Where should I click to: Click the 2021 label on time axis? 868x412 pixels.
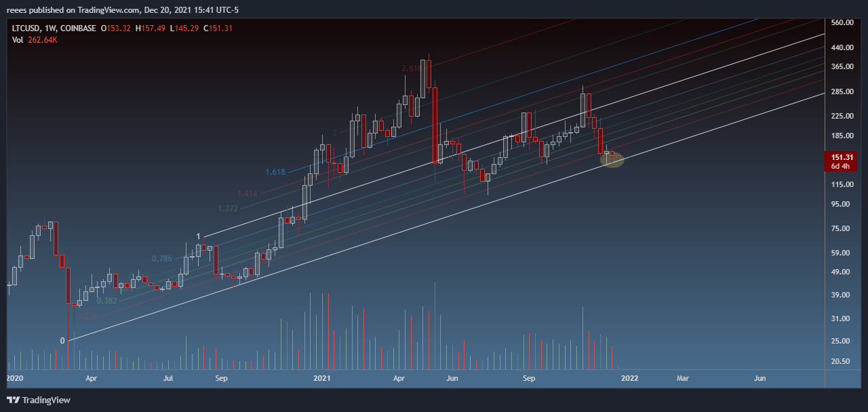coord(321,378)
